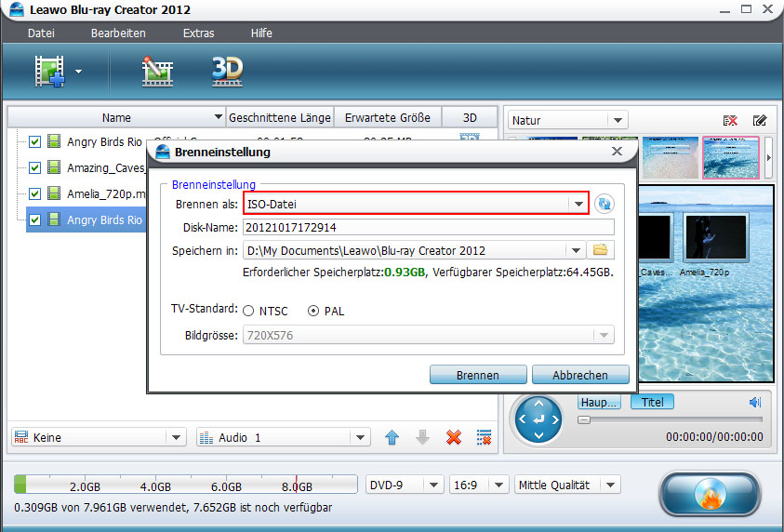The width and height of the screenshot is (784, 532).
Task: Click the Erwartete Größe column header
Action: (388, 117)
